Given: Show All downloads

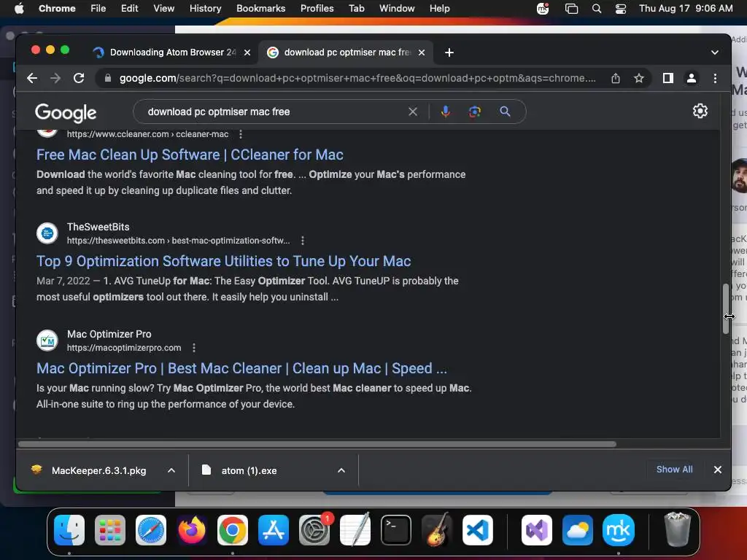Looking at the screenshot, I should tap(674, 470).
